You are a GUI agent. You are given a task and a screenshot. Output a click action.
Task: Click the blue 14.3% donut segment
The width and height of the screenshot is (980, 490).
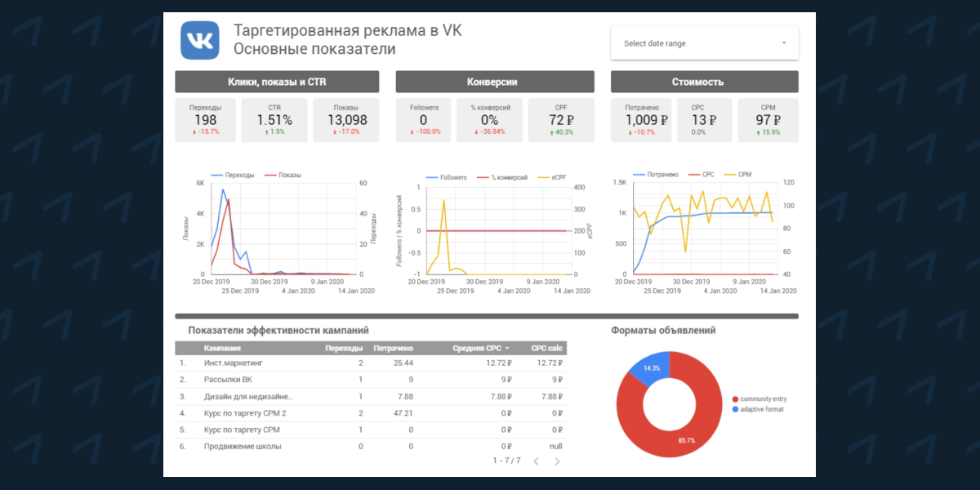point(651,367)
